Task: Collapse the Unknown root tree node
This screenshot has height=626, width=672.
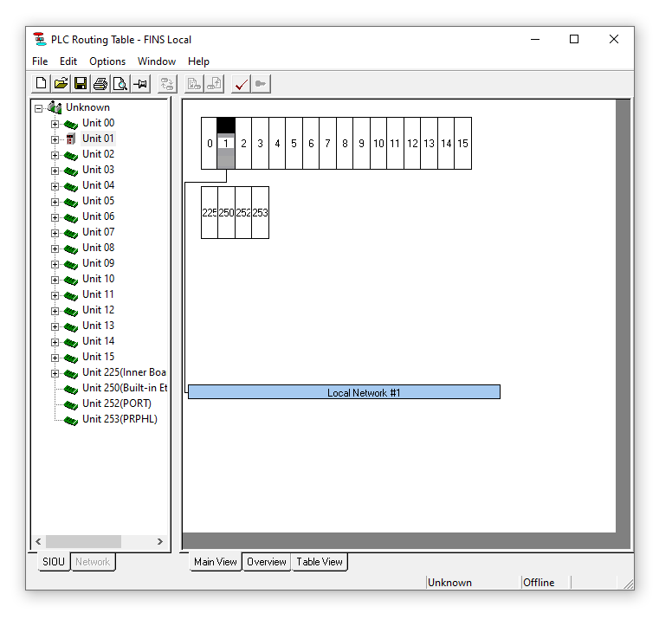Action: (39, 108)
